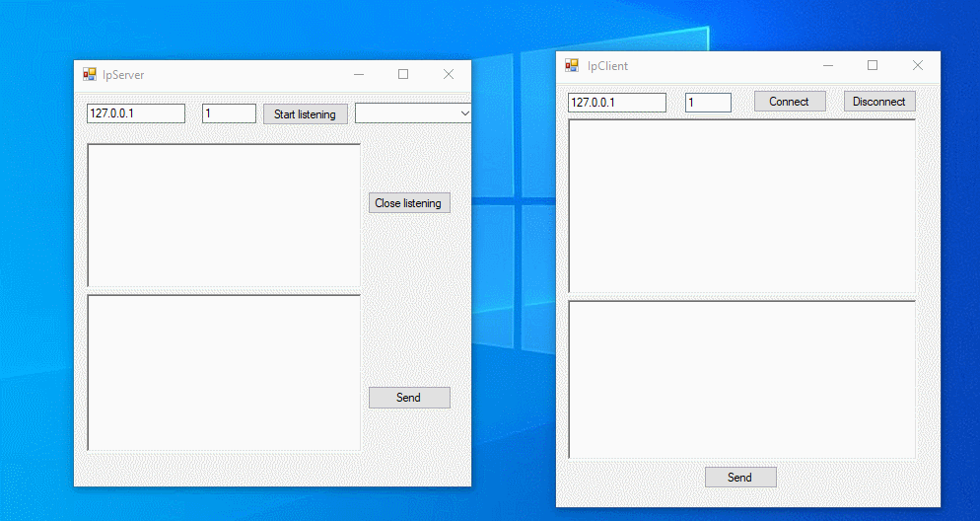
Task: Click the upper message log box in IpClient
Action: tap(741, 206)
